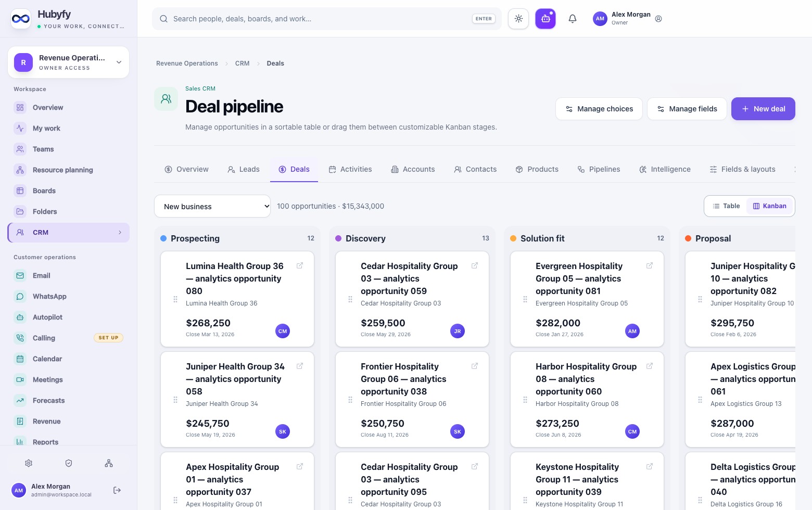
Task: Switch to Kanban view
Action: [769, 206]
